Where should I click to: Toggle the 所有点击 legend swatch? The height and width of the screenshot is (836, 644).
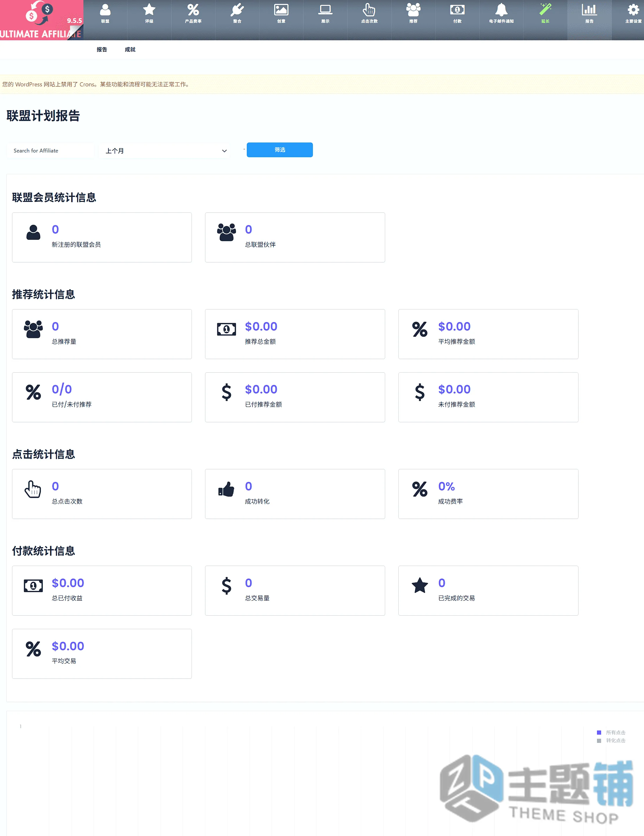pyautogui.click(x=599, y=732)
